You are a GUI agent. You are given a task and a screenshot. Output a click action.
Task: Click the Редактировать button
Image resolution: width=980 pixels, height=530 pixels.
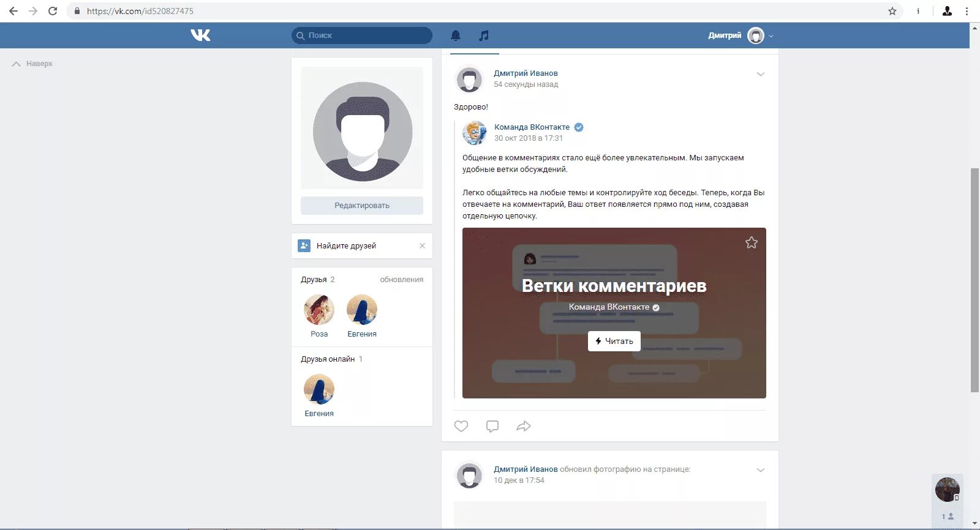coord(362,206)
